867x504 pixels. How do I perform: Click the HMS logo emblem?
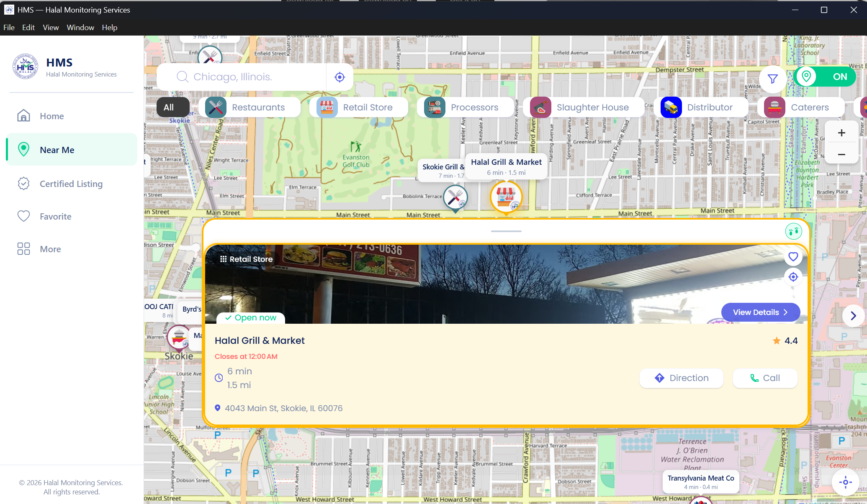[25, 67]
